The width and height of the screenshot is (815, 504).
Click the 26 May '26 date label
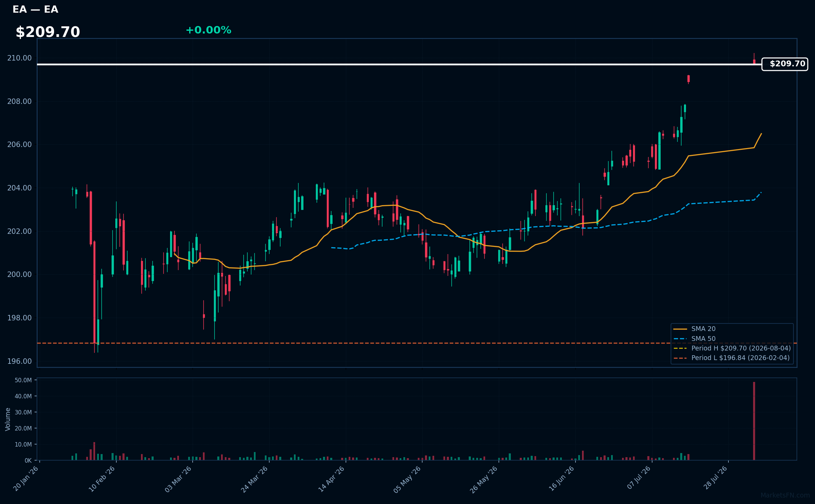tap(484, 479)
